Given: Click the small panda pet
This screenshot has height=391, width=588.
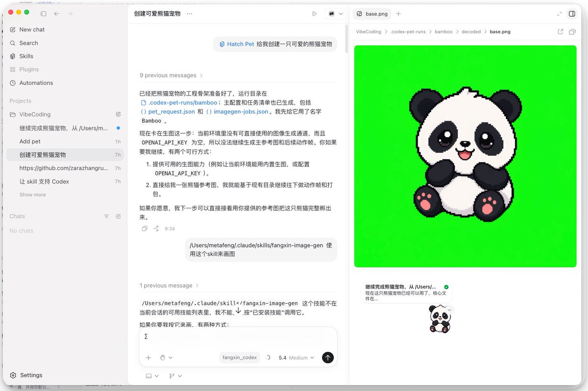Looking at the screenshot, I should 440,319.
